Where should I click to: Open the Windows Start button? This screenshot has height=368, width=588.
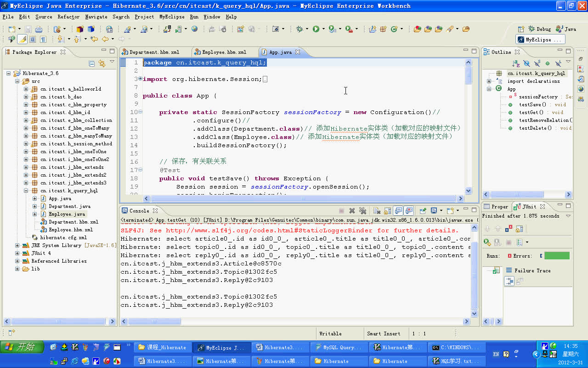point(22,347)
